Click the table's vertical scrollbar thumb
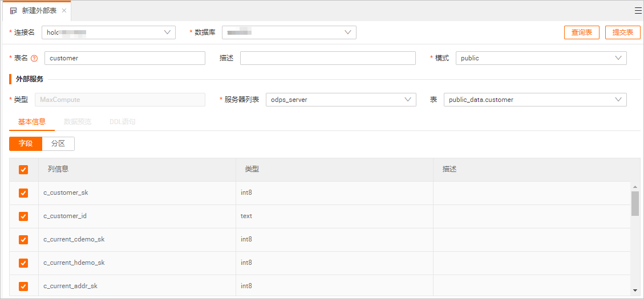This screenshot has height=299, width=644. click(635, 203)
